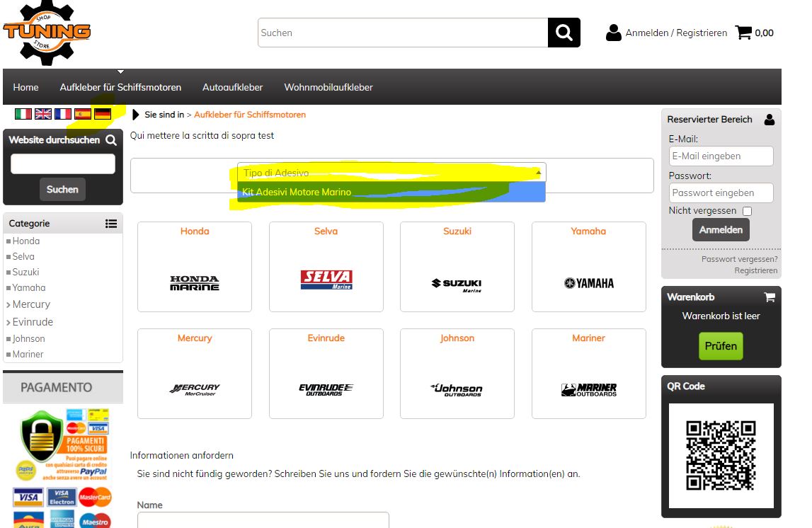Select Suzuki in the Categorie list
The height and width of the screenshot is (528, 812).
coord(25,272)
